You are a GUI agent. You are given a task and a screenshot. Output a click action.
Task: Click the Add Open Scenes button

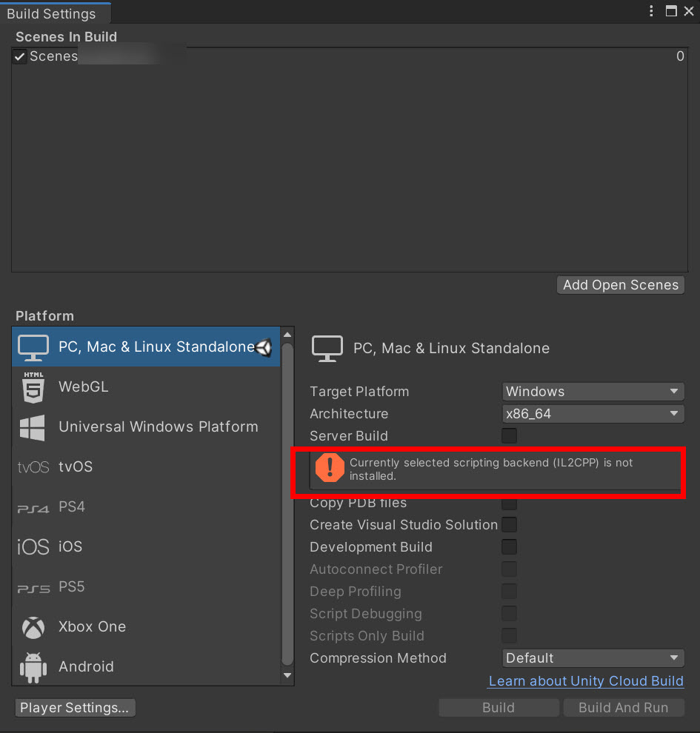(x=621, y=285)
